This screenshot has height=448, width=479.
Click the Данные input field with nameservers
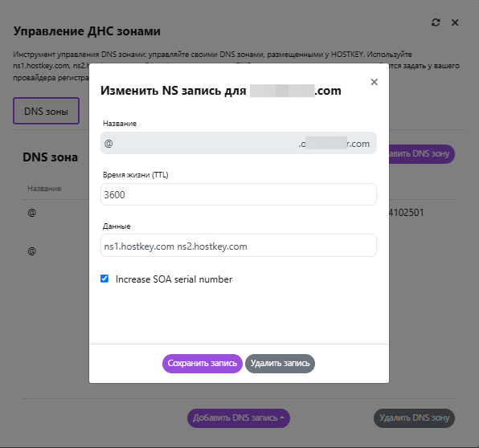click(238, 246)
